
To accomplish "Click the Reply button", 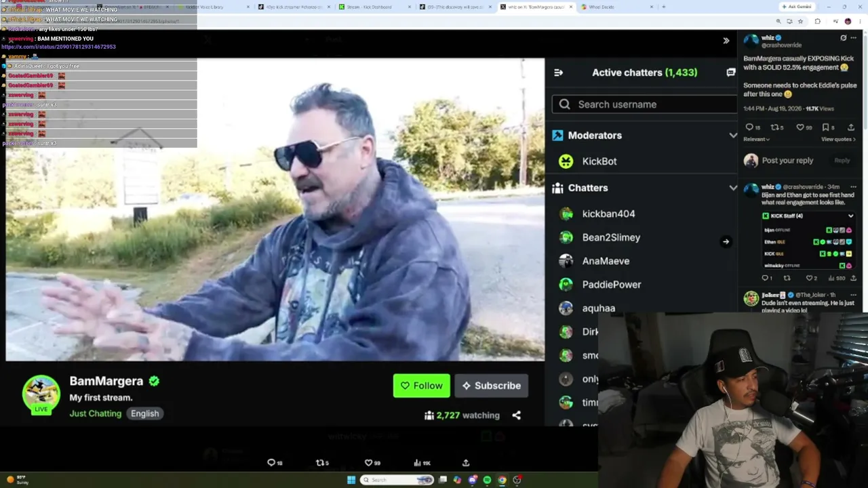I will [842, 161].
